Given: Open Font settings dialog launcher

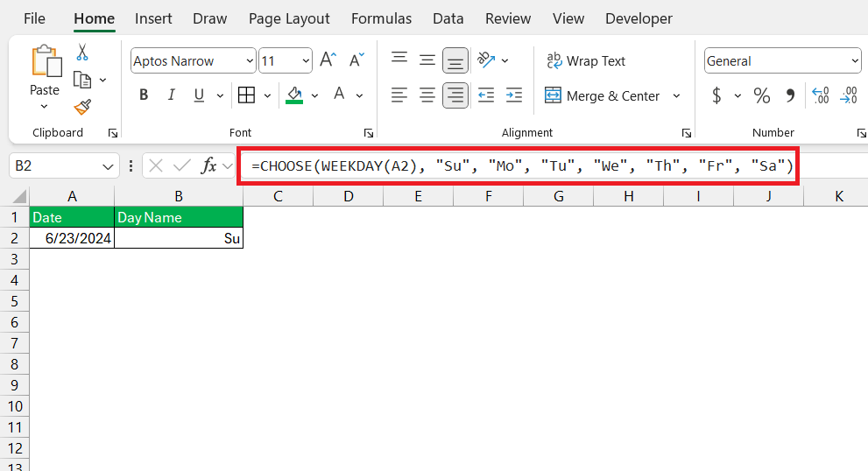Looking at the screenshot, I should [x=369, y=133].
